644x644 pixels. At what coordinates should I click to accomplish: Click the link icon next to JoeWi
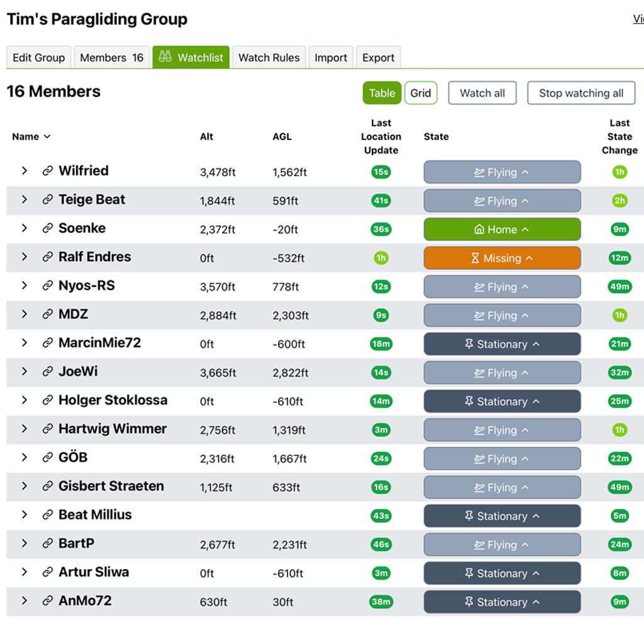click(47, 372)
